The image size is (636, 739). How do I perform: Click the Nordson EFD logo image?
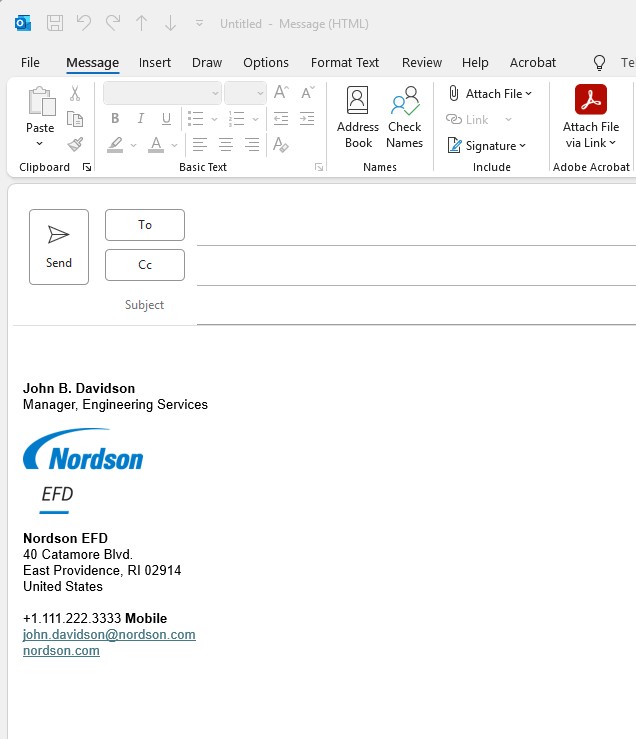pos(83,471)
